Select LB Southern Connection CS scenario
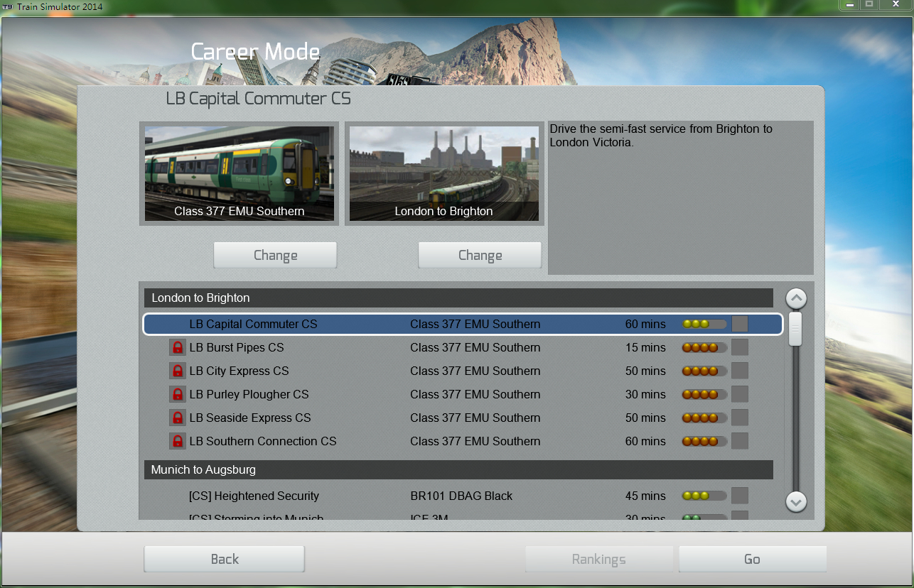This screenshot has width=914, height=588. point(458,441)
